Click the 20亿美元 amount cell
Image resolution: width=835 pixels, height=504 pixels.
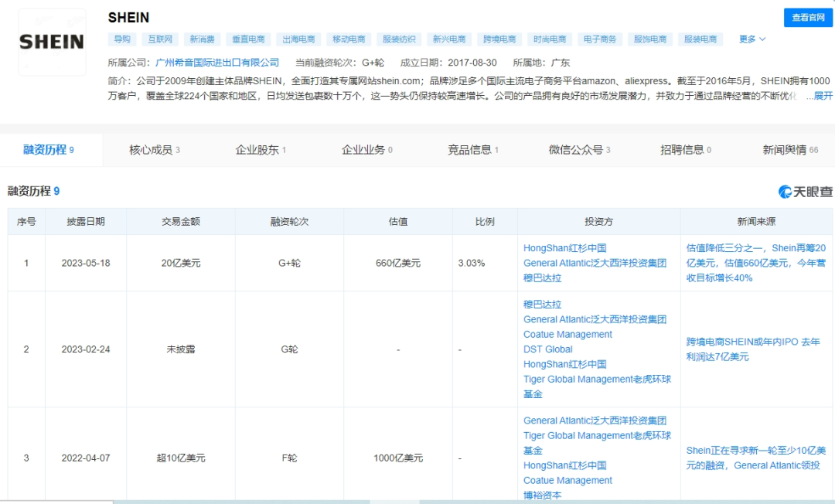[x=180, y=263]
